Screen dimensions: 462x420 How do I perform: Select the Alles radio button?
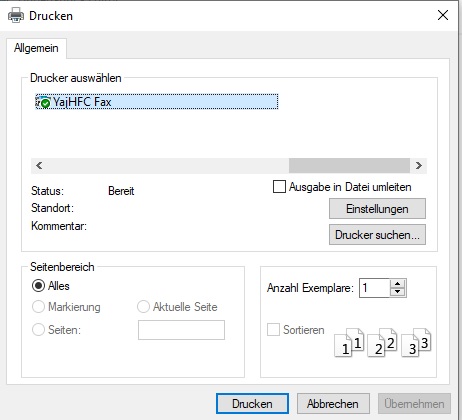[38, 286]
